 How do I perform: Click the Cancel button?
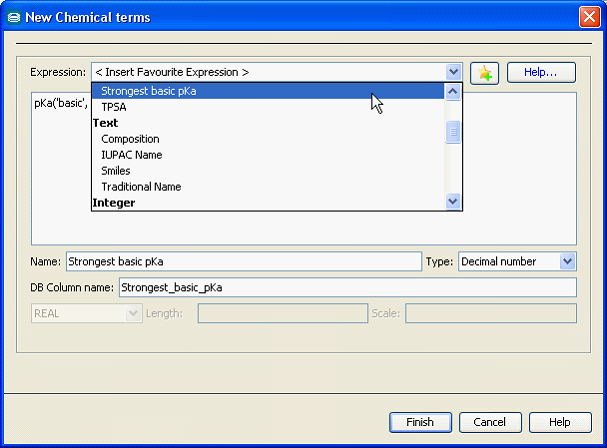pyautogui.click(x=490, y=422)
